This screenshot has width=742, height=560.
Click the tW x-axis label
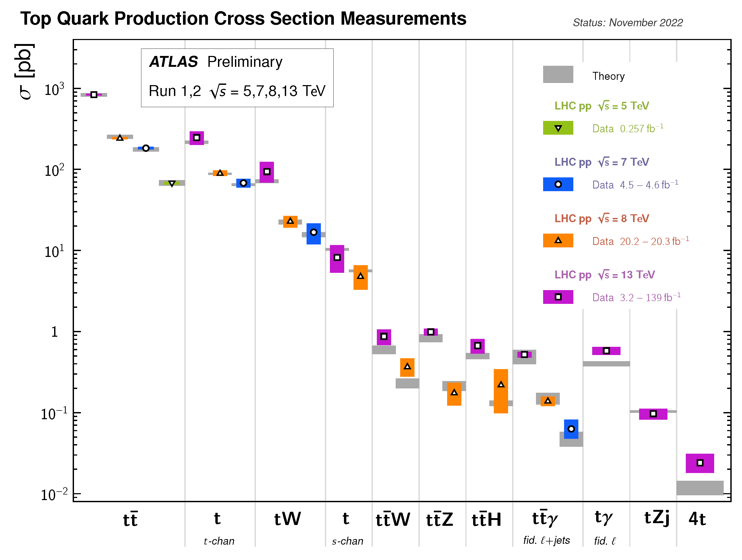pos(287,519)
